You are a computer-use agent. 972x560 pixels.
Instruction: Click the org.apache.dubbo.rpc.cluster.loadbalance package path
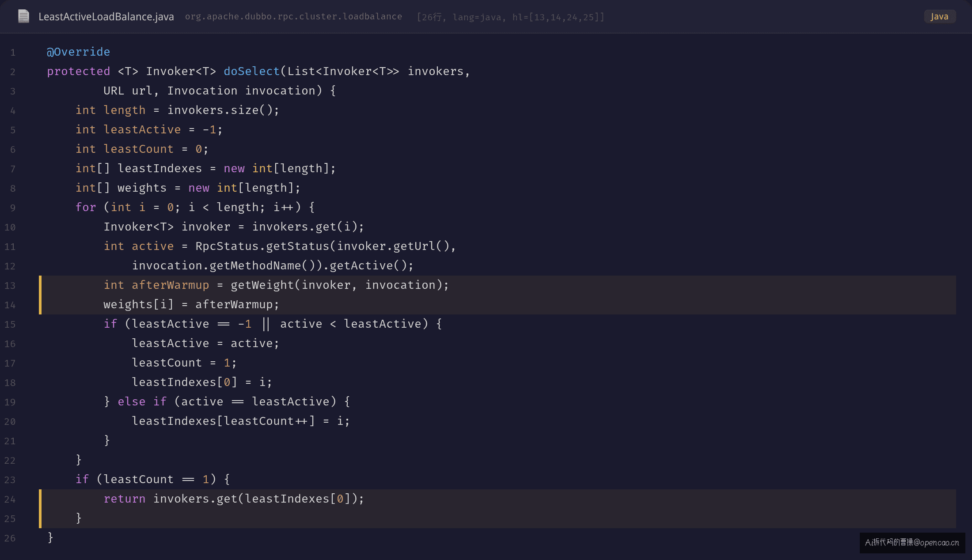(293, 17)
